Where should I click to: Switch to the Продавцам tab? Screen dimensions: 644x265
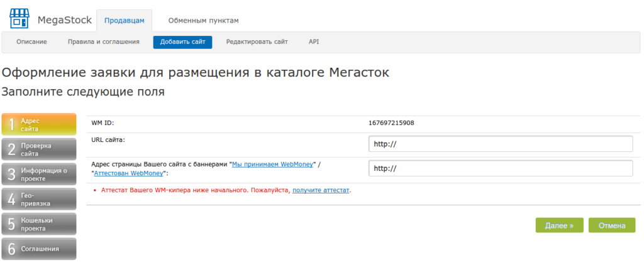pos(125,21)
